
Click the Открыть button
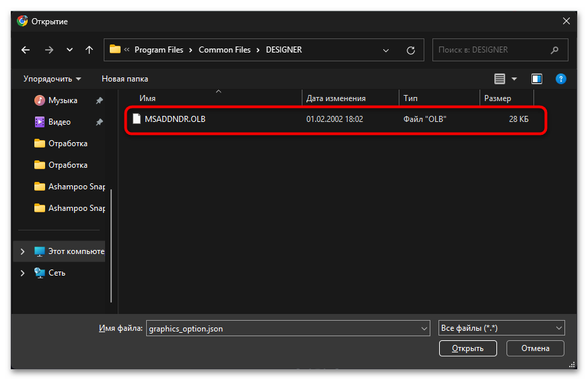pos(467,348)
